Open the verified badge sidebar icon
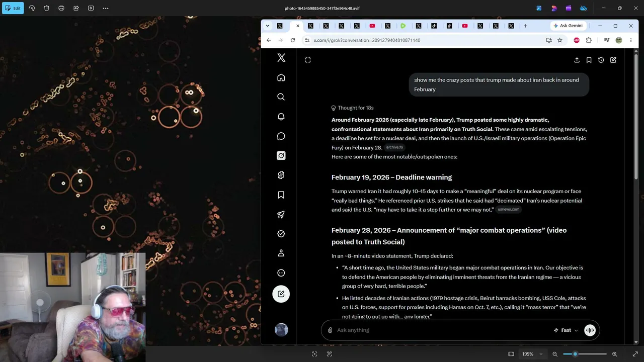 (281, 234)
